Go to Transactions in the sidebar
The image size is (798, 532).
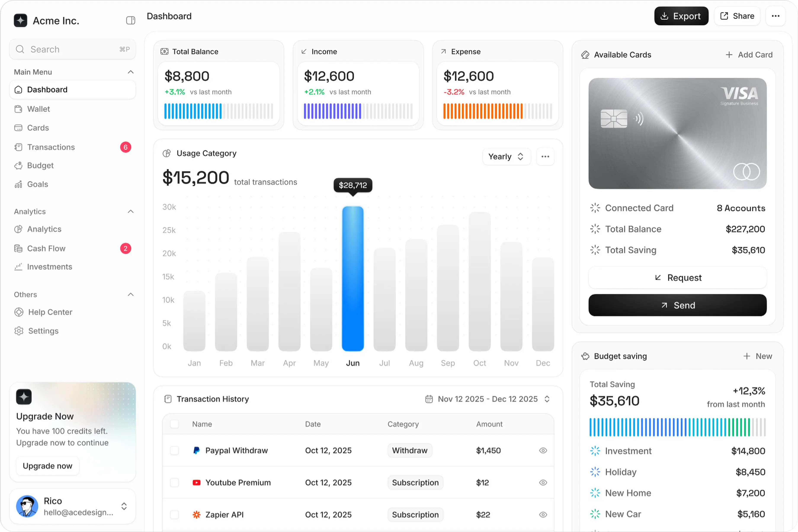pyautogui.click(x=72, y=147)
